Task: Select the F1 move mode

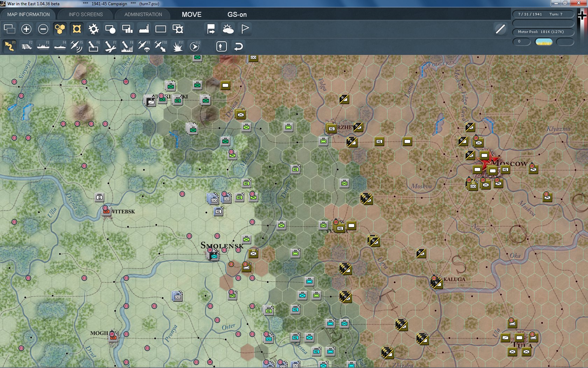Action: pos(10,46)
